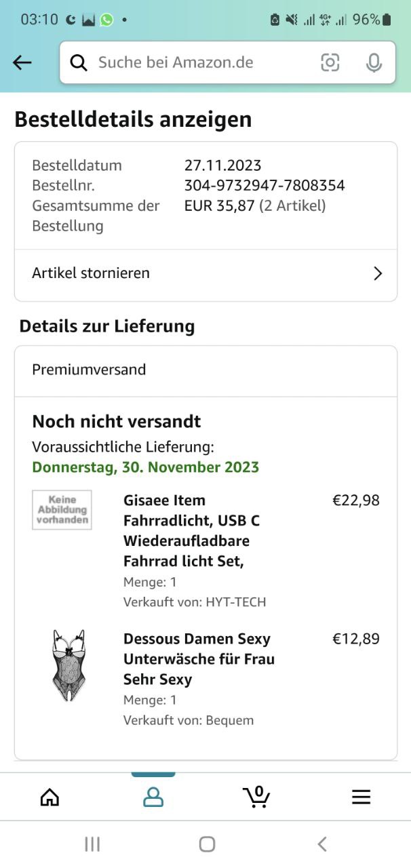411x868 pixels.
Task: Expand Artikel stornieren chevron arrow
Action: (x=378, y=273)
